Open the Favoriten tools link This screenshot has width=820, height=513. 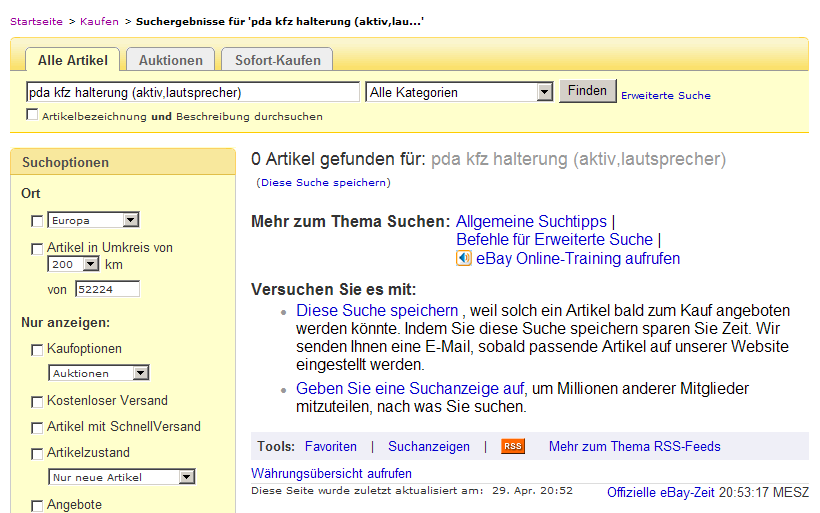pyautogui.click(x=331, y=446)
